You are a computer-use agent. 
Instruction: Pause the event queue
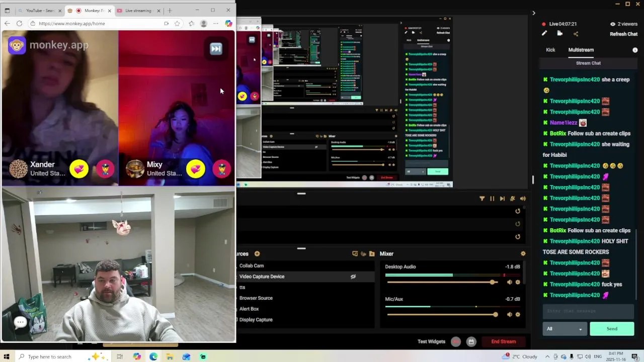492,199
